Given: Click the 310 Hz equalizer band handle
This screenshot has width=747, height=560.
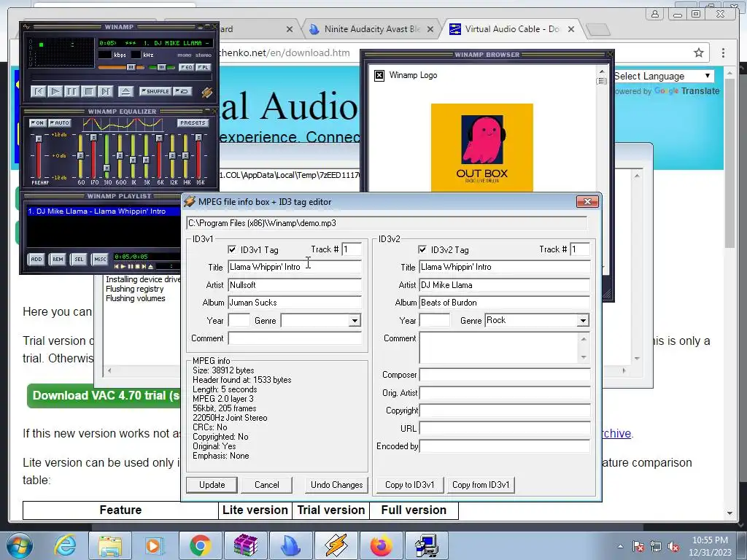Looking at the screenshot, I should [107, 168].
